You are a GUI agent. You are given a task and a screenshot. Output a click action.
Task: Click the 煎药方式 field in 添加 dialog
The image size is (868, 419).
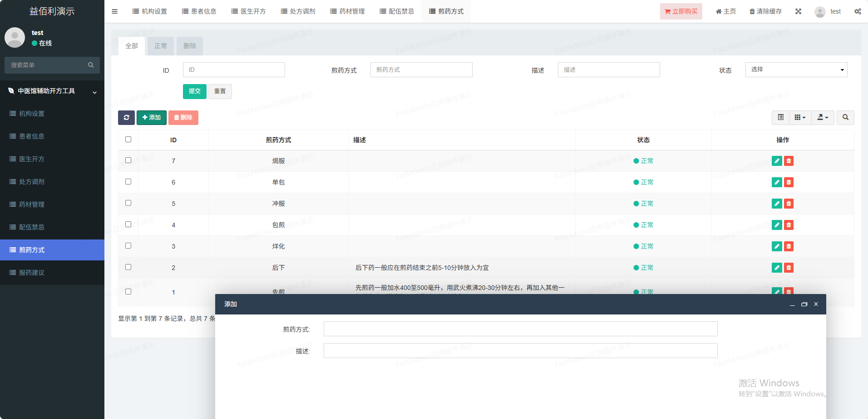pyautogui.click(x=520, y=329)
